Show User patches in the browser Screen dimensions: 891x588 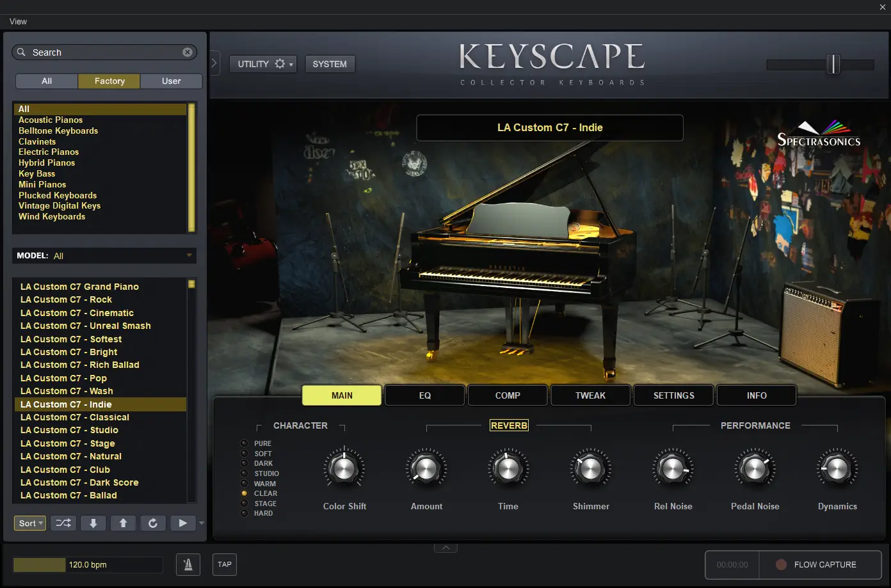(x=171, y=81)
